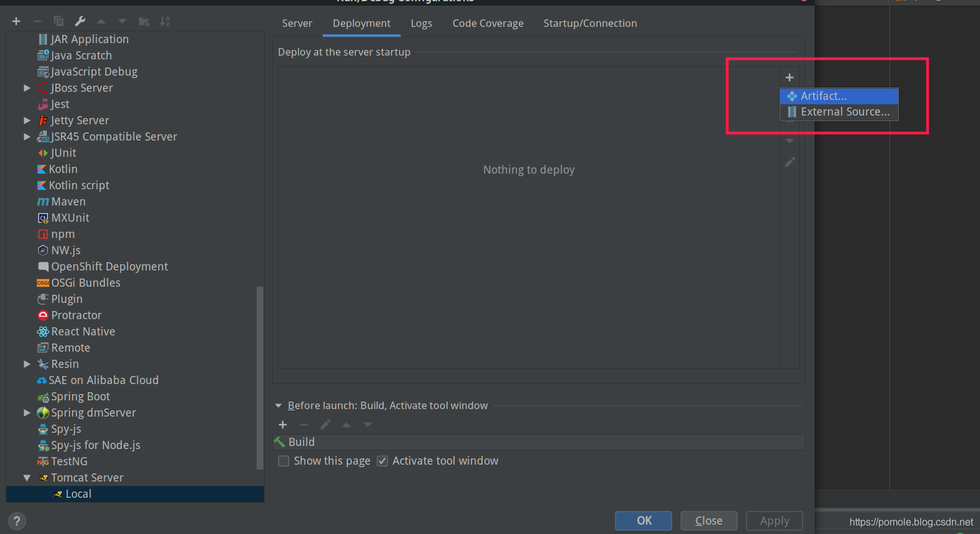Sort configurations alphabetically icon
The image size is (980, 534).
(x=165, y=21)
